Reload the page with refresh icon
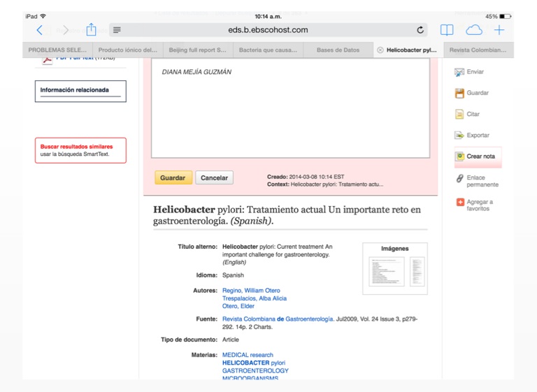This screenshot has height=392, width=537. [x=420, y=30]
